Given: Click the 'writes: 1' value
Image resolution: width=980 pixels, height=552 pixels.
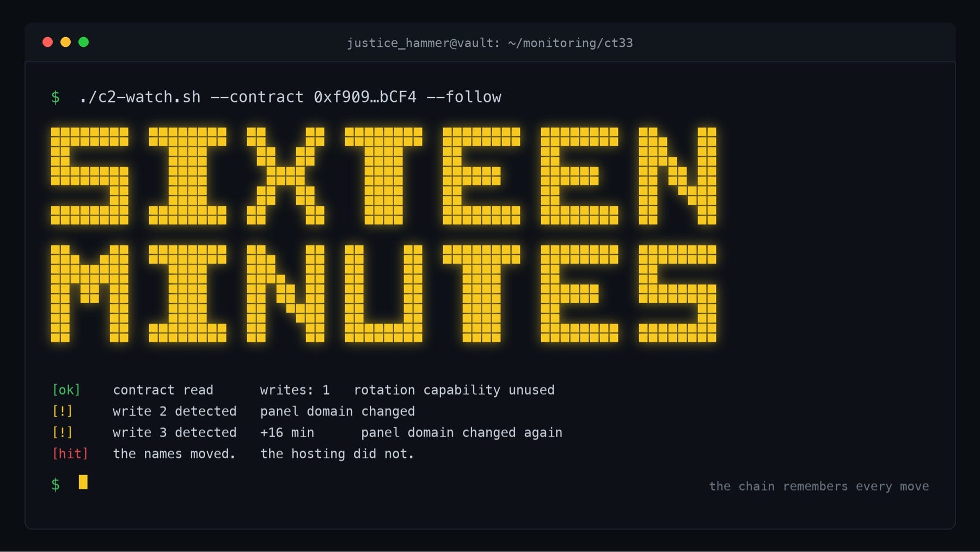Looking at the screenshot, I should pos(295,390).
